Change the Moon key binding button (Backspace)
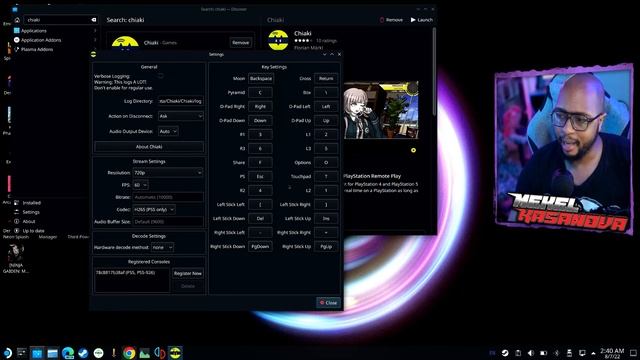The image size is (640, 360). pyautogui.click(x=260, y=78)
